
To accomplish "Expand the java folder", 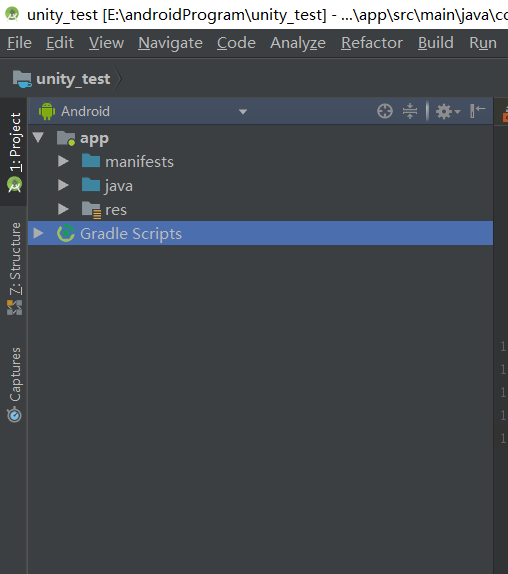I will [63, 185].
